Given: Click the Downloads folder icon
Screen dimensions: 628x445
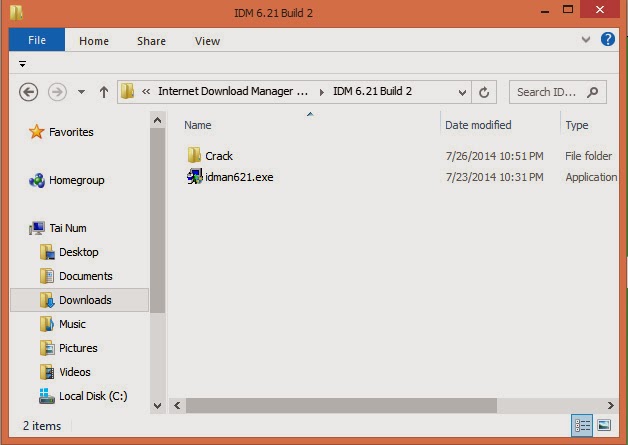Looking at the screenshot, I should coord(47,300).
